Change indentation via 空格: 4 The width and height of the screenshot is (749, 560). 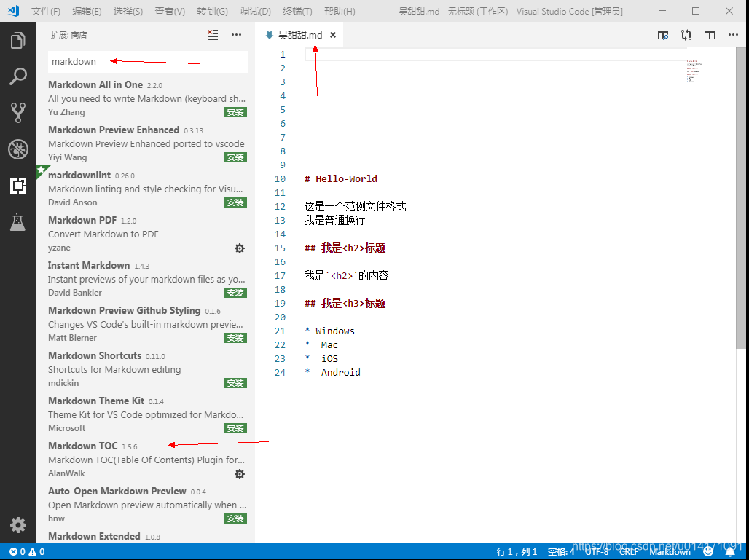coord(561,552)
